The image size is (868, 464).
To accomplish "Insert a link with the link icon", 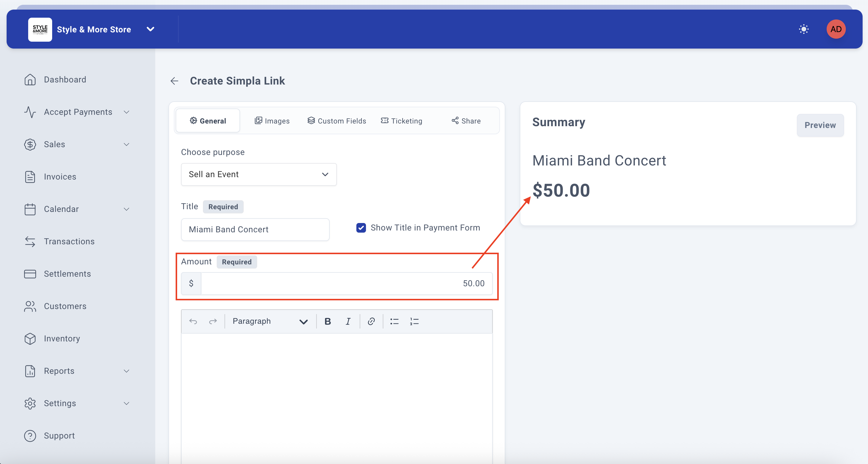I will coord(371,321).
